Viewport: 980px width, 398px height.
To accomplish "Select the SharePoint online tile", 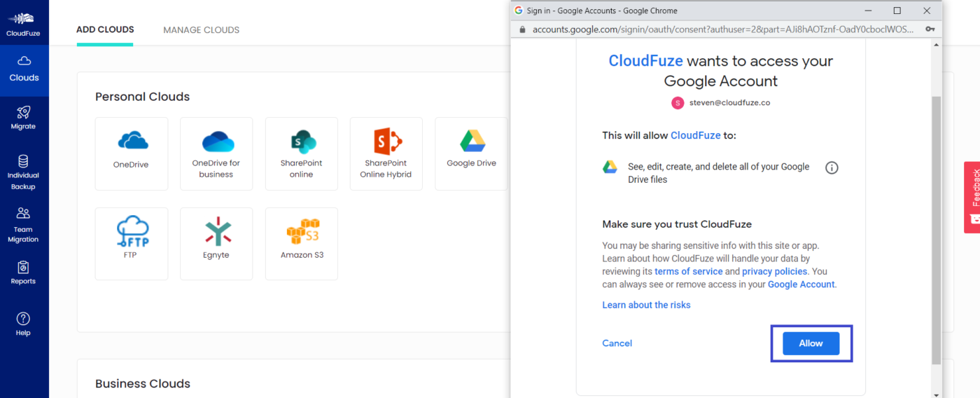I will [302, 153].
